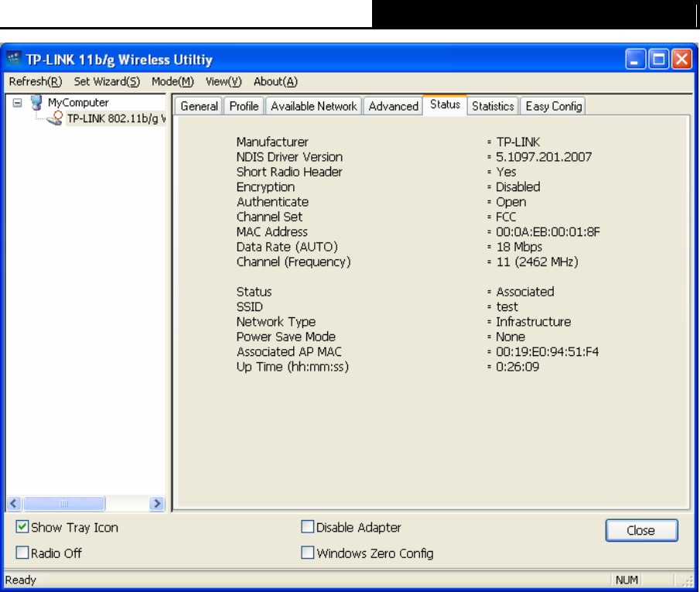Click the Ready text in status bar

pos(21,580)
